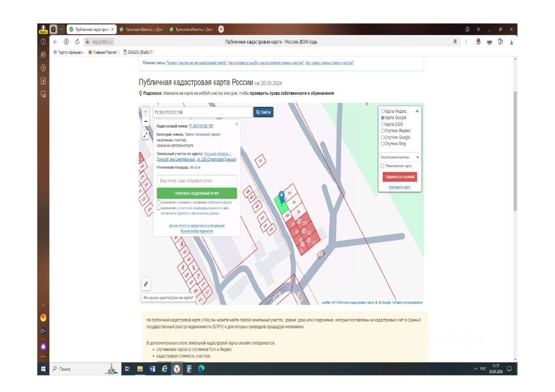Open sidebar collections icon

click(x=43, y=55)
